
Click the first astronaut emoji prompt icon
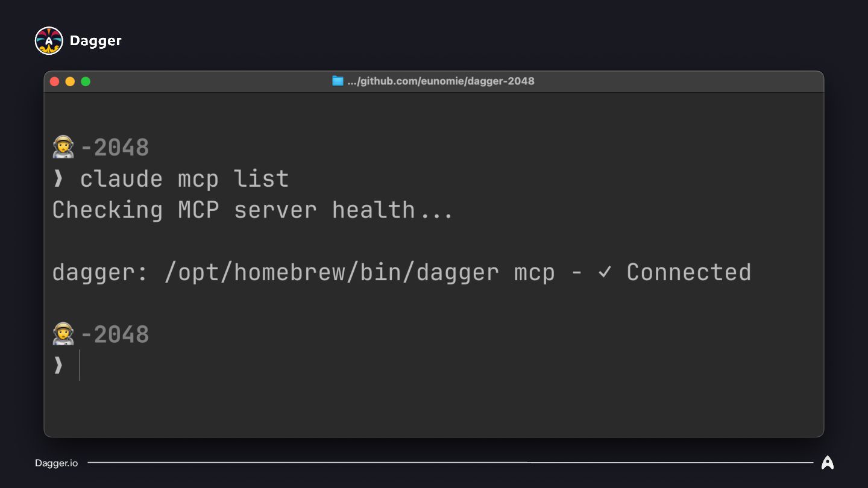(63, 147)
